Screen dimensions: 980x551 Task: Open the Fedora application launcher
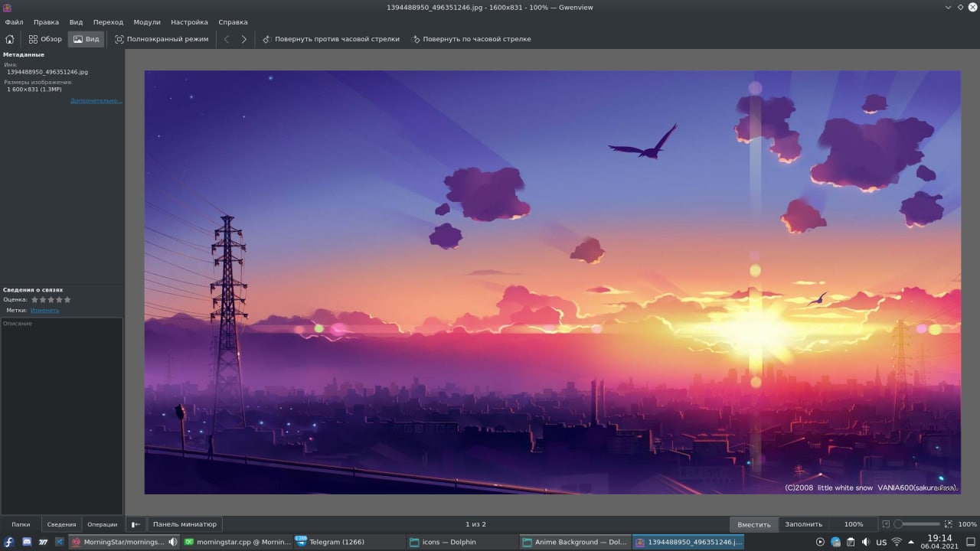point(9,542)
